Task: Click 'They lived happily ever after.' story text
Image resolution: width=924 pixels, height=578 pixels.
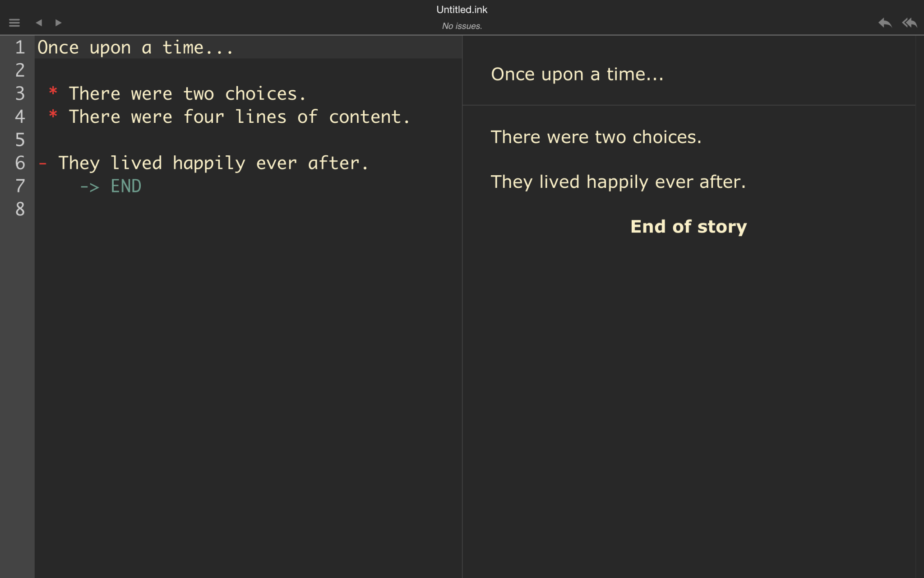Action: coord(618,181)
